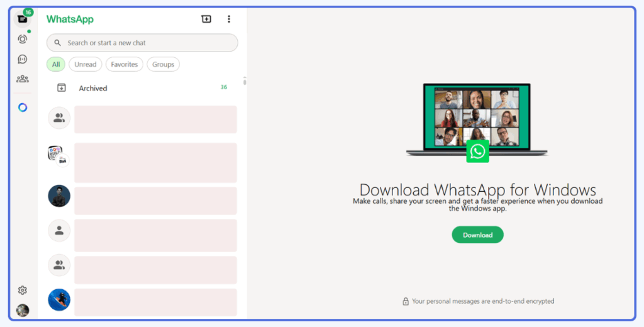Viewport: 644px width, 327px height.
Task: Click the search magnifier icon
Action: 57,43
